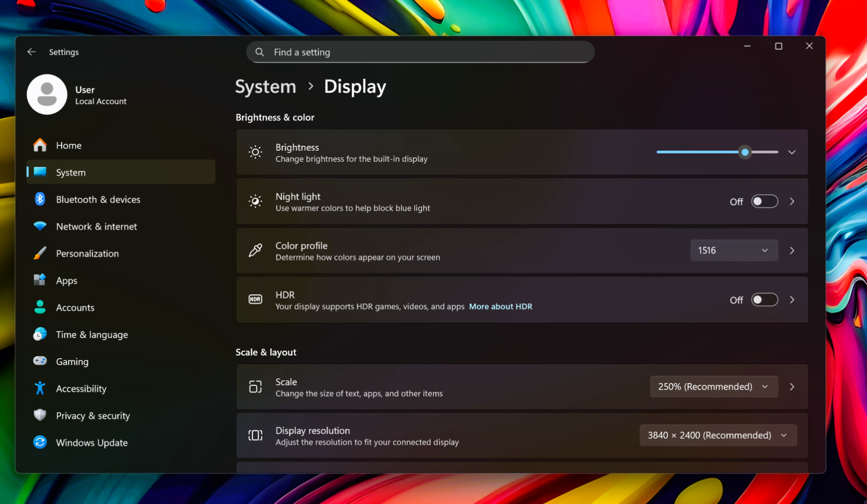Viewport: 867px width, 504px height.
Task: Click the user profile avatar
Action: tap(47, 94)
